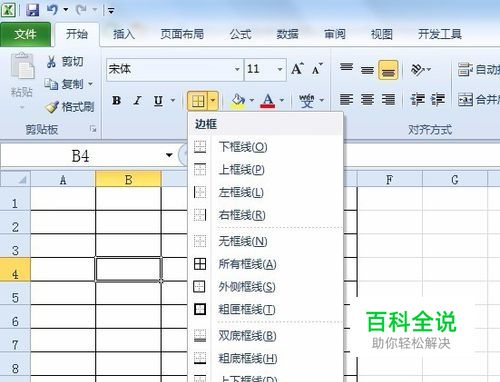
Task: Switch to the 插入 Insert tab
Action: point(124,34)
